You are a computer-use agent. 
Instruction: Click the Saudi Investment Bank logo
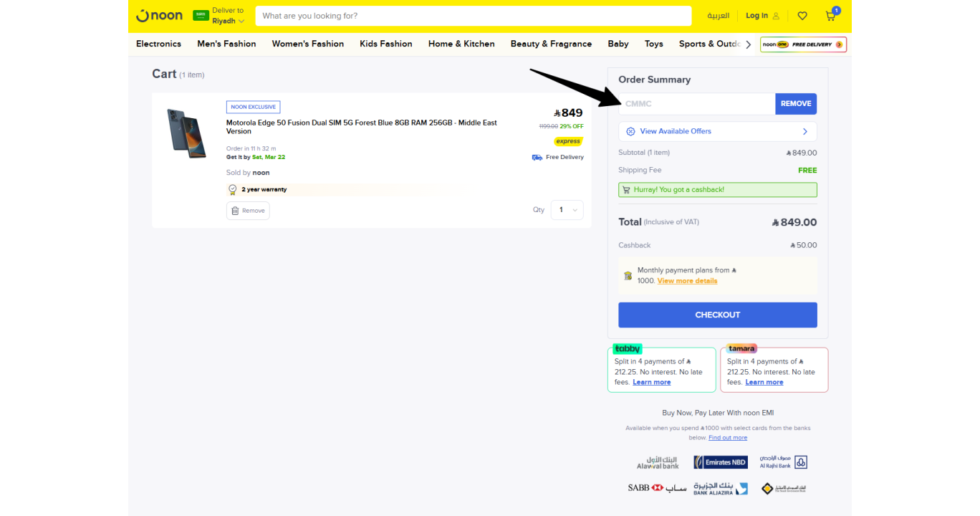[x=784, y=488]
